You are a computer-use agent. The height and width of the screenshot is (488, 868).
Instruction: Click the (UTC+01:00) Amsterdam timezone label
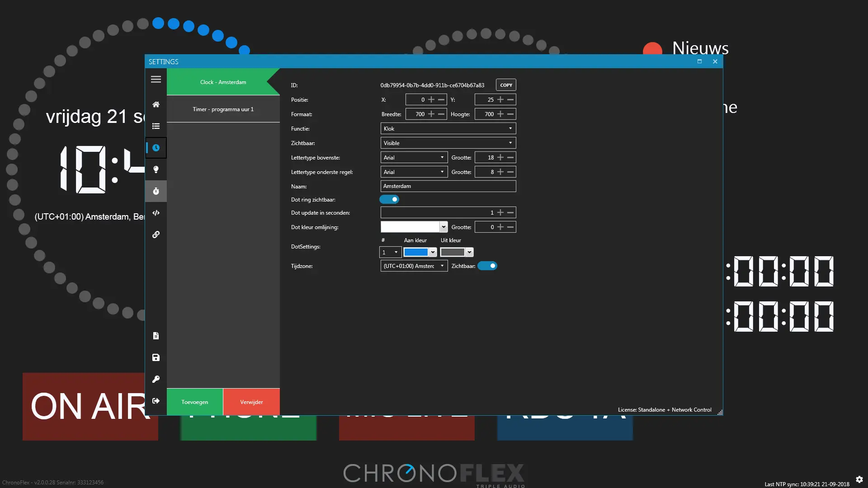[x=90, y=216]
